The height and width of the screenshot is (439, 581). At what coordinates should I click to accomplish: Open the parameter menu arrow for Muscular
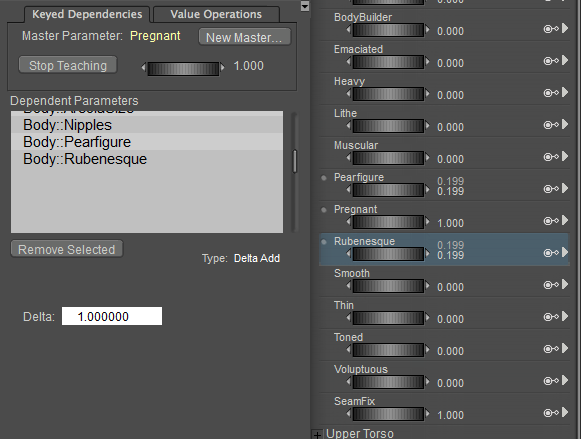[x=565, y=156]
